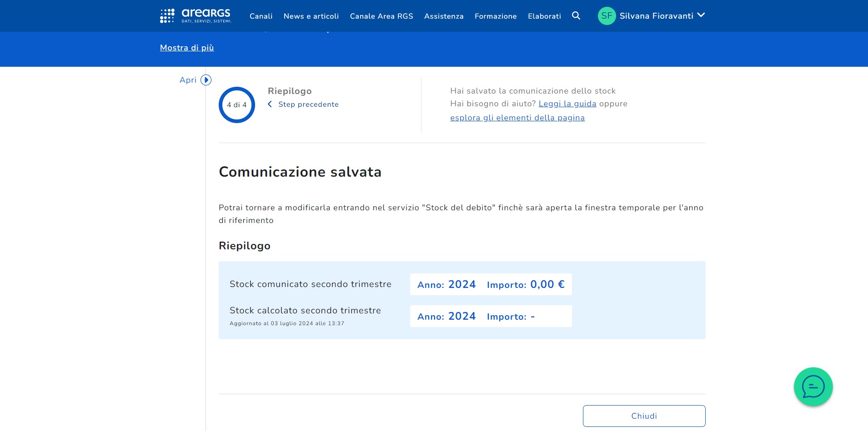Open the Canali menu

pyautogui.click(x=261, y=16)
